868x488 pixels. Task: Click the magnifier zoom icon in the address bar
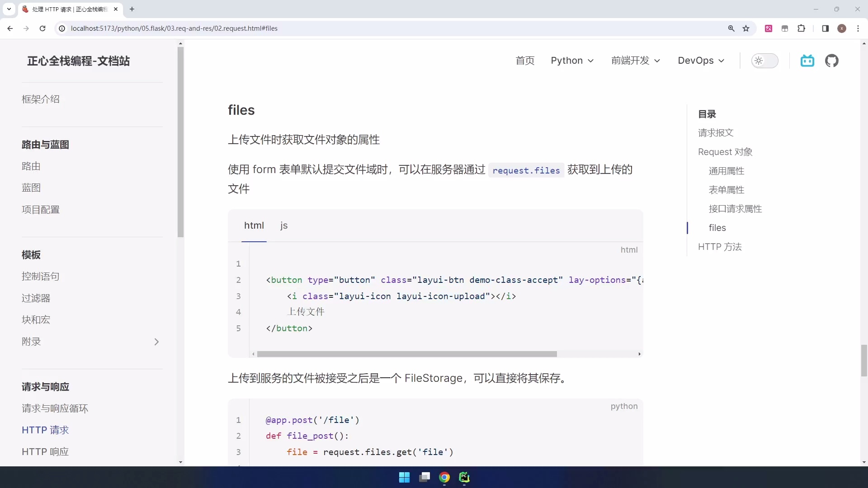[x=731, y=28]
